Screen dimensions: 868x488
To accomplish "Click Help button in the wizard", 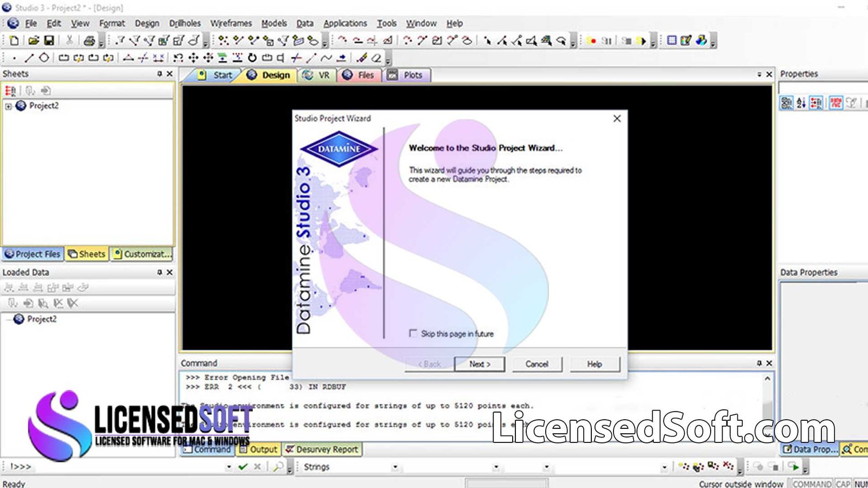I will pyautogui.click(x=594, y=364).
